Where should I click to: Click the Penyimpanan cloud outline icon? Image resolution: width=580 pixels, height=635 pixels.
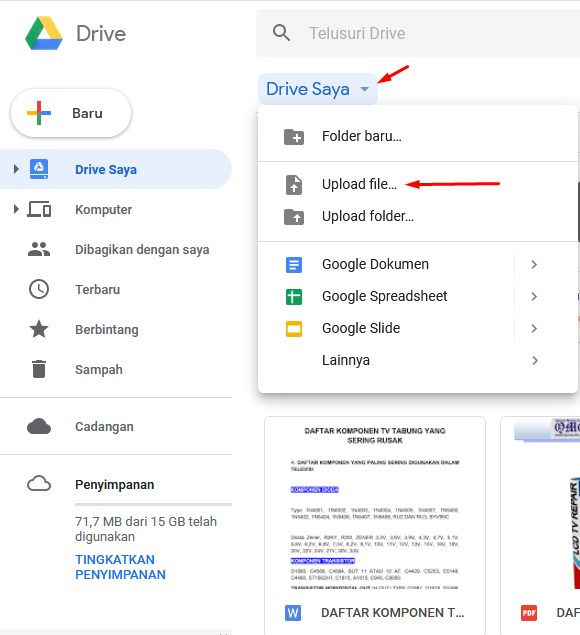tap(39, 484)
